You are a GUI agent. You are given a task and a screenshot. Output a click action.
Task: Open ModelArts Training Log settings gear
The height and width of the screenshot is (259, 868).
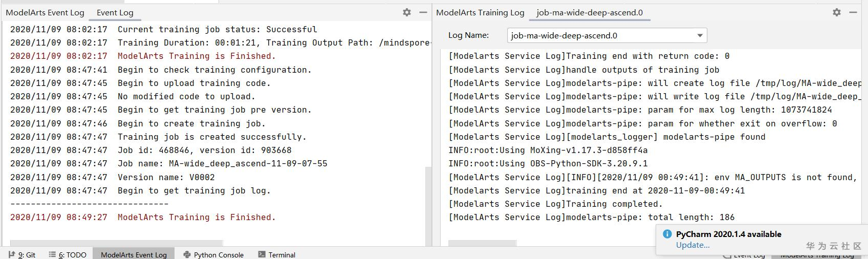pyautogui.click(x=837, y=12)
